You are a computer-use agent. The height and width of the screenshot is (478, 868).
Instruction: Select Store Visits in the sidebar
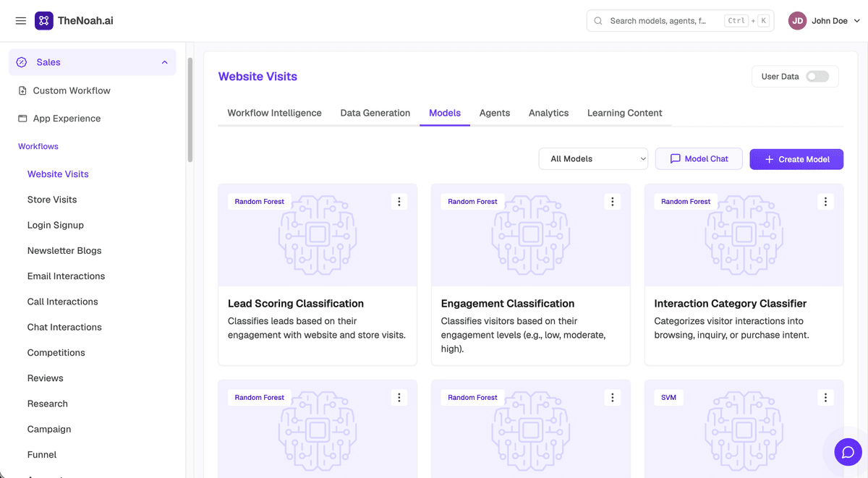point(52,200)
